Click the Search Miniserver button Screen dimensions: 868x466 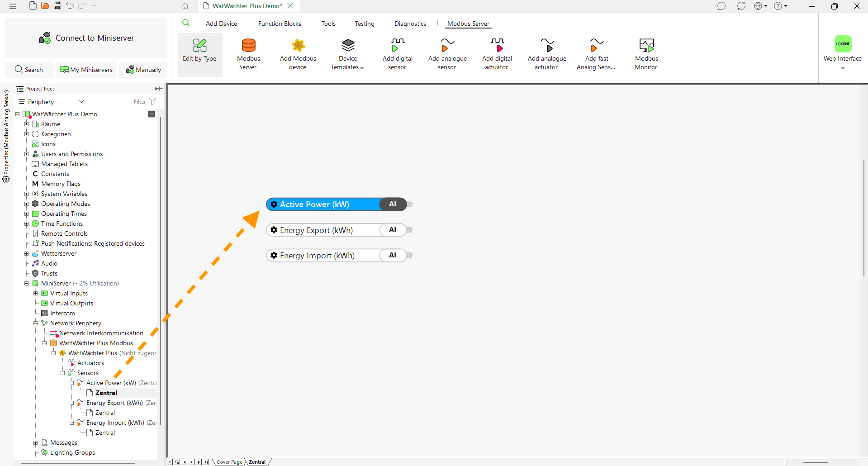[29, 70]
